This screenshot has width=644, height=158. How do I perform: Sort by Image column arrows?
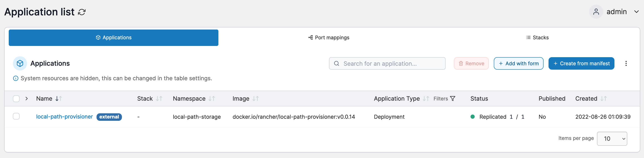point(255,99)
